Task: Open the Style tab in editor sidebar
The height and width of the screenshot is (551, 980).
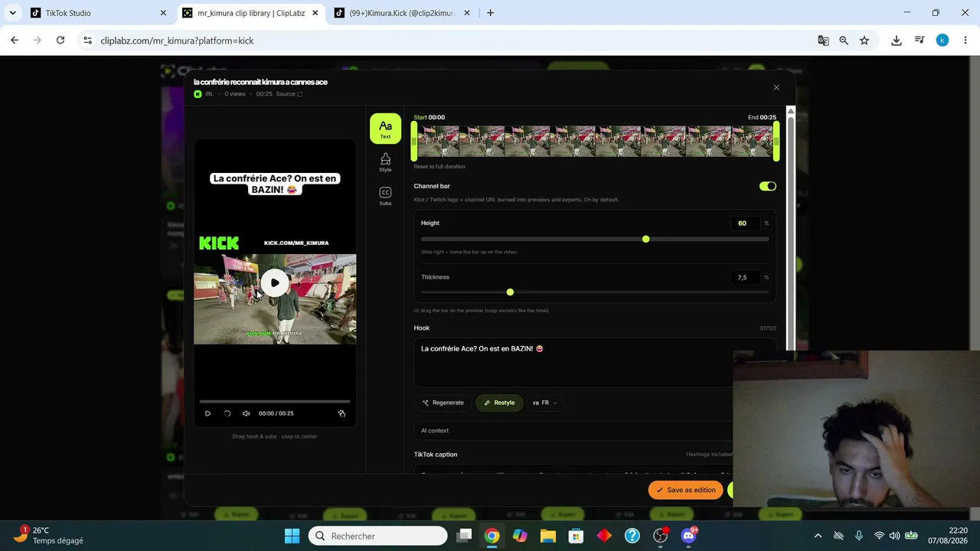Action: (385, 161)
